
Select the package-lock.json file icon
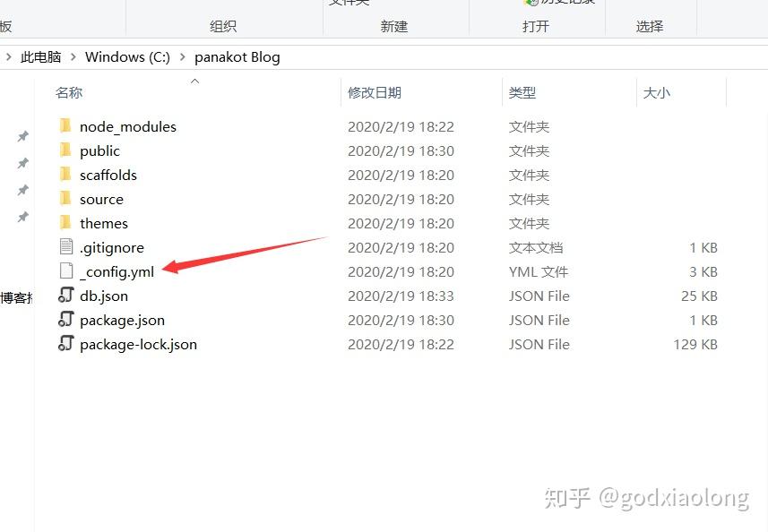tap(65, 344)
